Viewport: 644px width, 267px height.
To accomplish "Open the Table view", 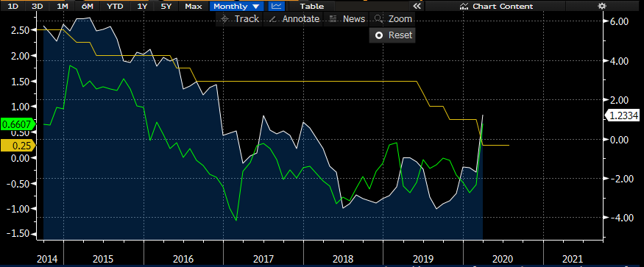I will pos(312,6).
